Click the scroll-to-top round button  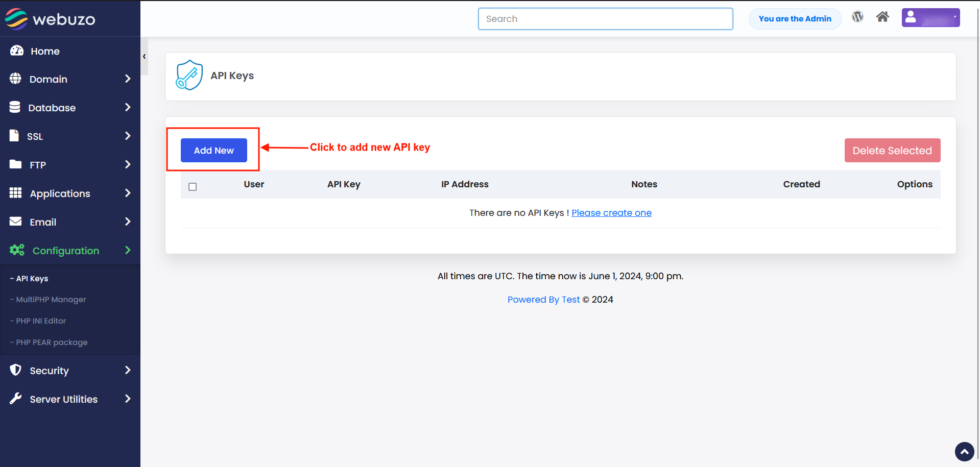pyautogui.click(x=965, y=452)
